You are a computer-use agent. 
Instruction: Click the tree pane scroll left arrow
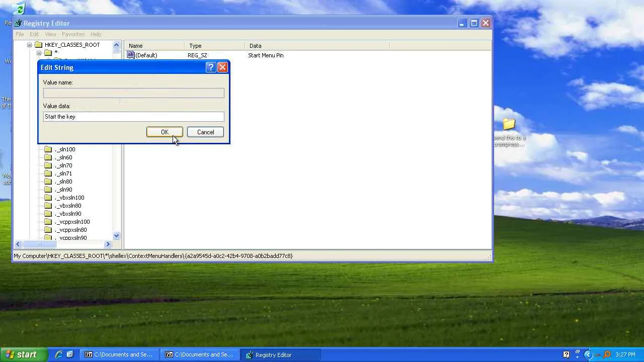18,244
